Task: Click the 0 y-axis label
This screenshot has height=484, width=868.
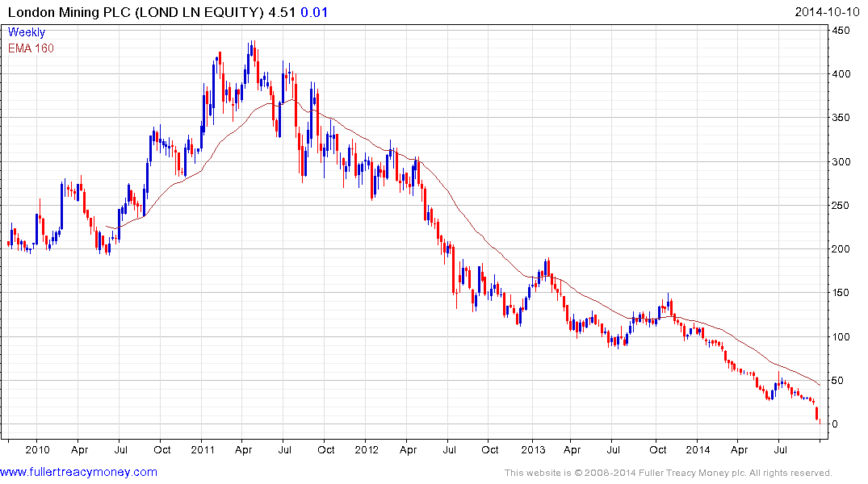Action: point(836,424)
